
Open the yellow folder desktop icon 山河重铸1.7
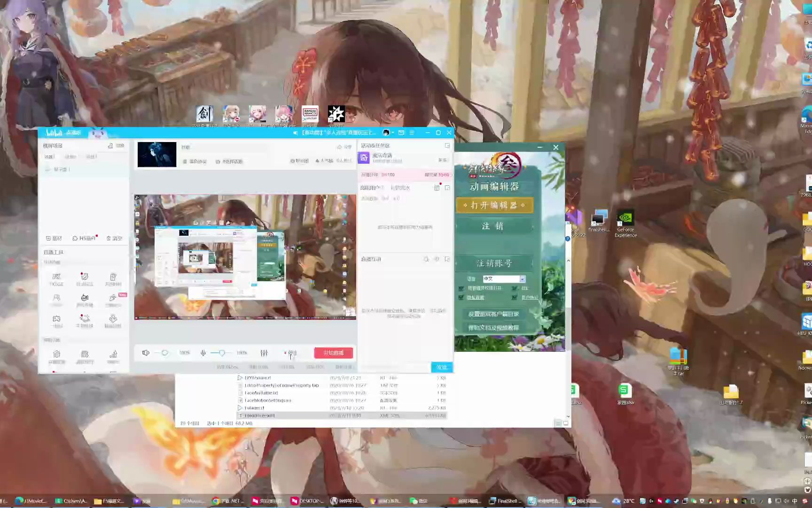731,395
